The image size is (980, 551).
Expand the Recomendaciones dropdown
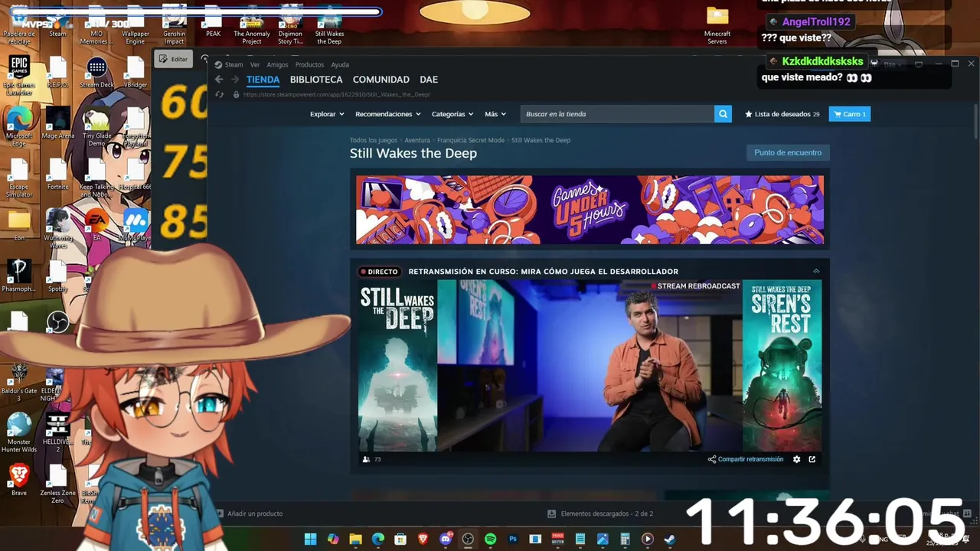(x=388, y=114)
